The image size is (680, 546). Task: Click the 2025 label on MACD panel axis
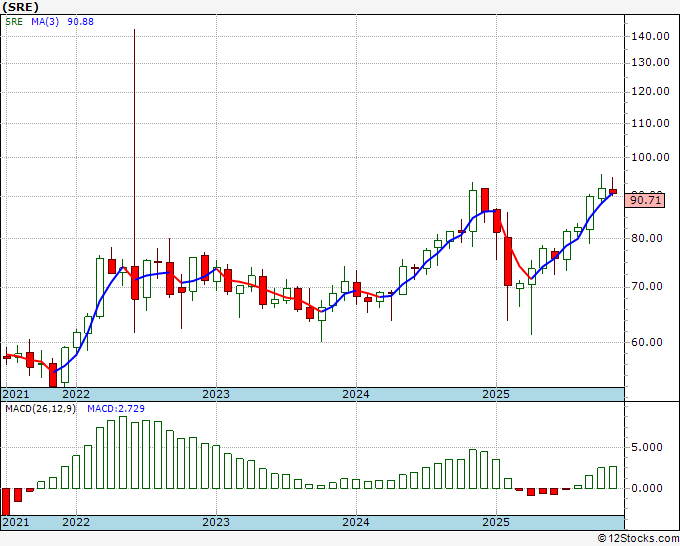pos(496,522)
